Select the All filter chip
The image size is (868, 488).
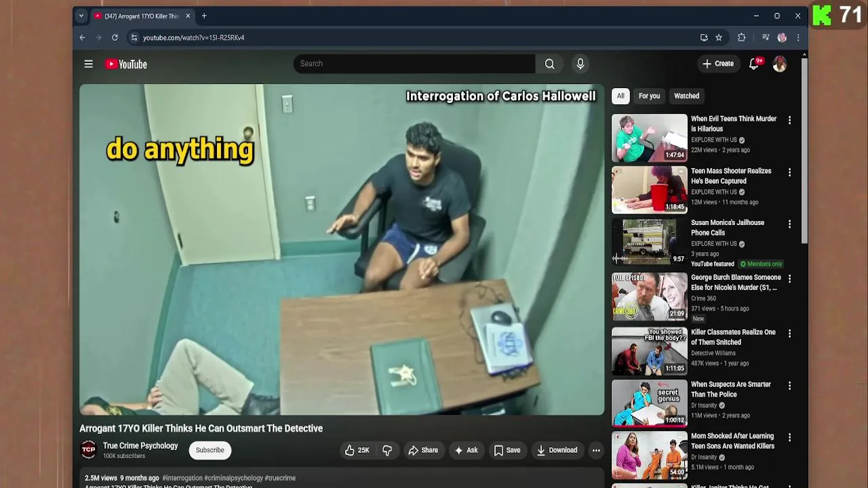pyautogui.click(x=620, y=96)
